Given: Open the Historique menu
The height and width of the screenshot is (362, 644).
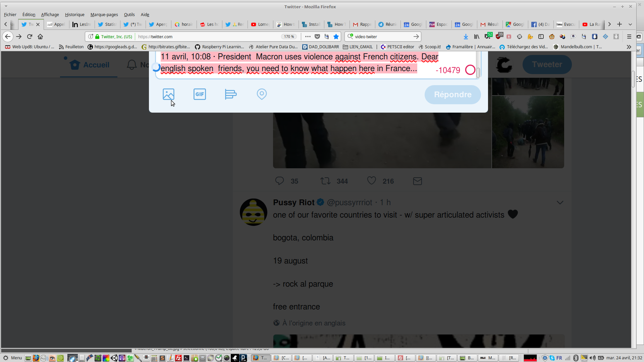Looking at the screenshot, I should pyautogui.click(x=74, y=14).
